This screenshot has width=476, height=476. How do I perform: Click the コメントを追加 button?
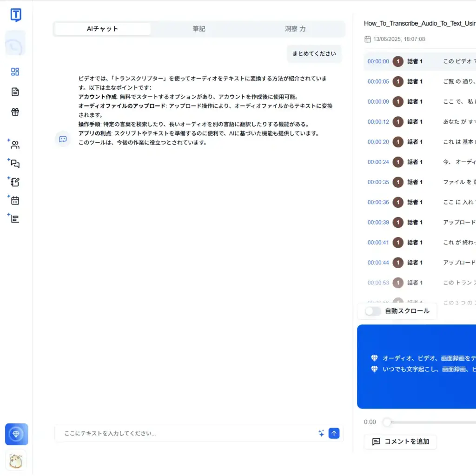[x=400, y=442]
